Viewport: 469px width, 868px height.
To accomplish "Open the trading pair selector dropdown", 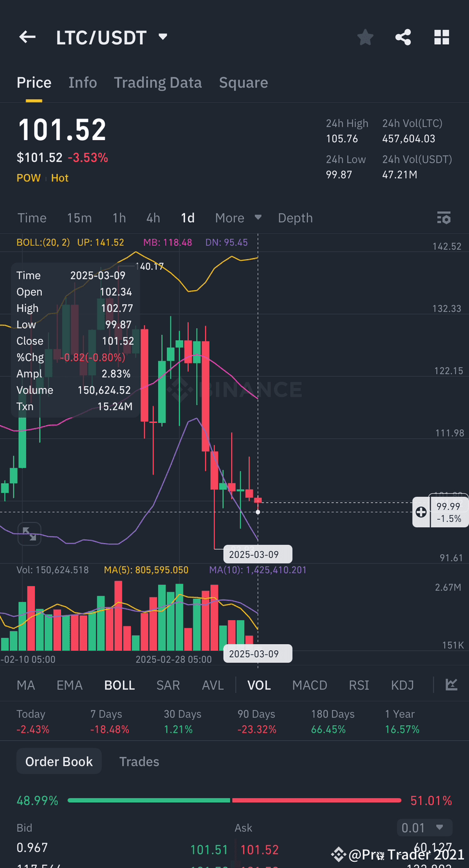I will point(163,36).
